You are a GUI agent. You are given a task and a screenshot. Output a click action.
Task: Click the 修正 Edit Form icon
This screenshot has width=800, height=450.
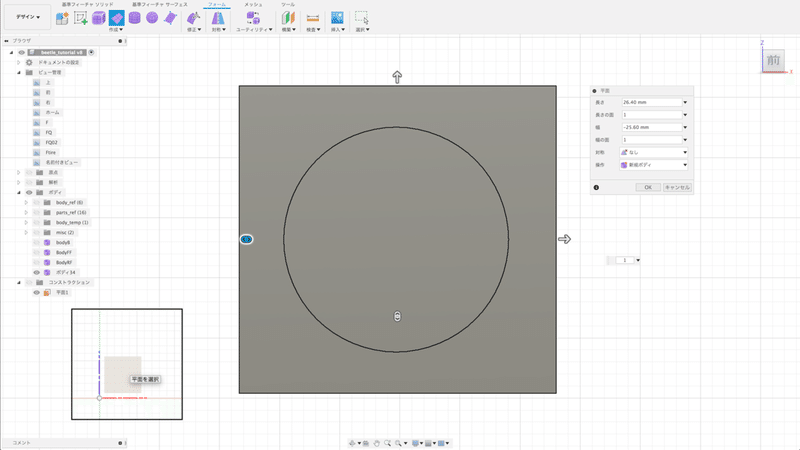tap(193, 18)
